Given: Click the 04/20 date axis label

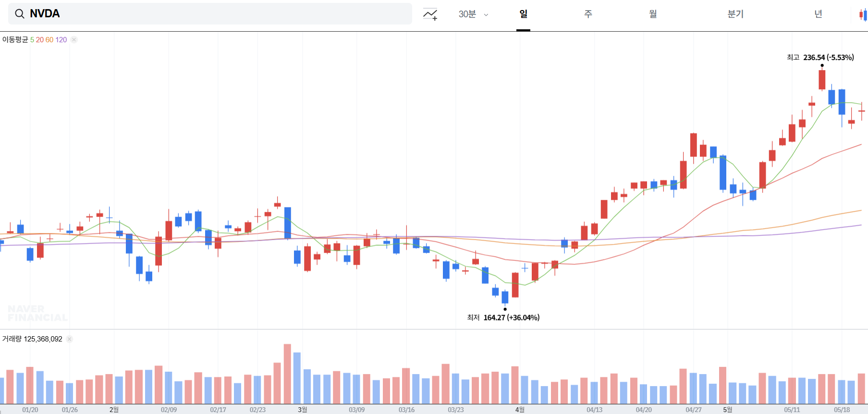Looking at the screenshot, I should pyautogui.click(x=644, y=410).
